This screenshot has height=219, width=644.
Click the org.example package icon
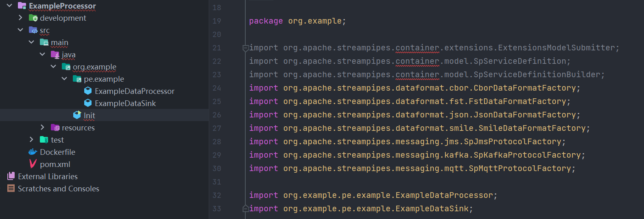[66, 67]
